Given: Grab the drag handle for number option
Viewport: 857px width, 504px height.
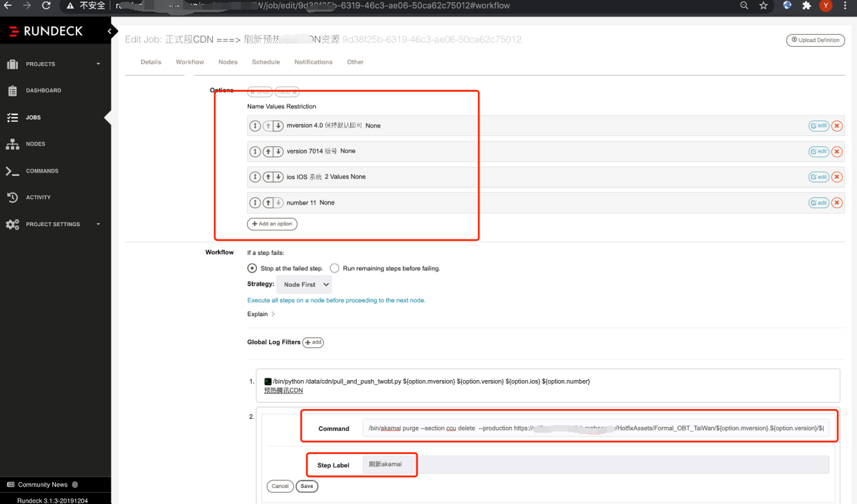Looking at the screenshot, I should pyautogui.click(x=255, y=203).
